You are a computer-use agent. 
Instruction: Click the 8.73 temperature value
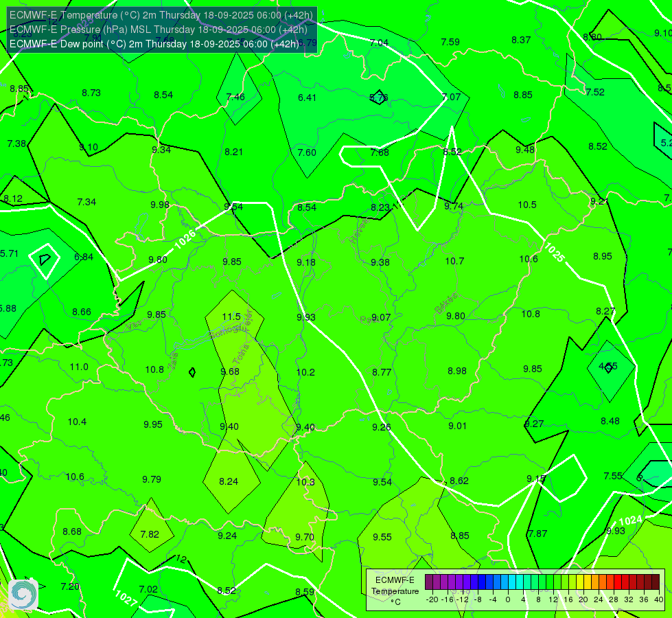tap(91, 93)
